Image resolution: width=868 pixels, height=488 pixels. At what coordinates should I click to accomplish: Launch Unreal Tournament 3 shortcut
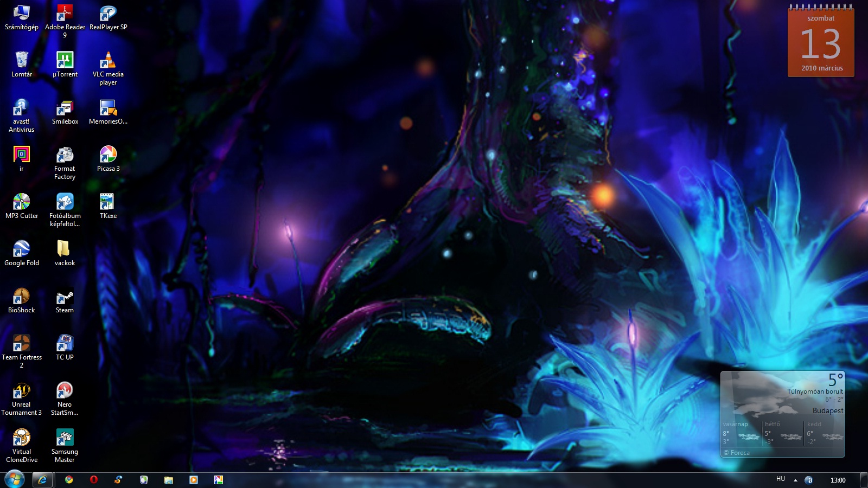pos(22,398)
